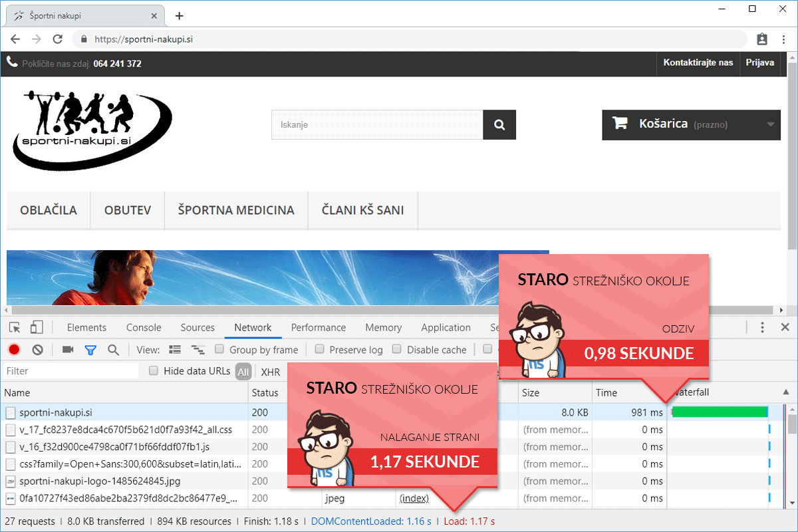Open the OBLAČILA menu category
Viewport: 798px width, 532px height.
click(49, 210)
